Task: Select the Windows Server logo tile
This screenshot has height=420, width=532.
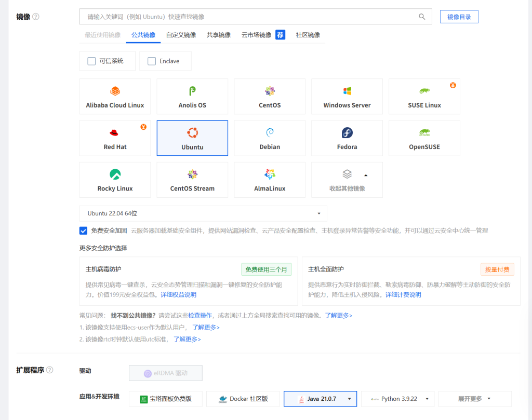Action: click(x=347, y=91)
